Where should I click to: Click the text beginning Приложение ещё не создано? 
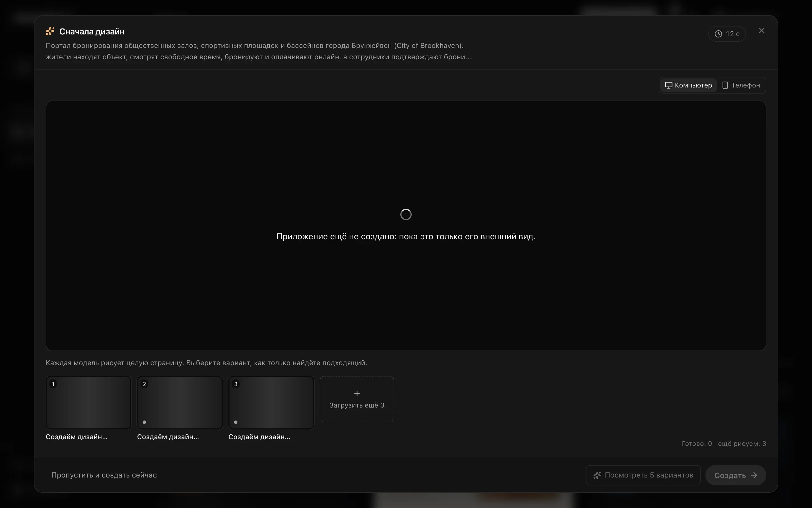click(406, 237)
